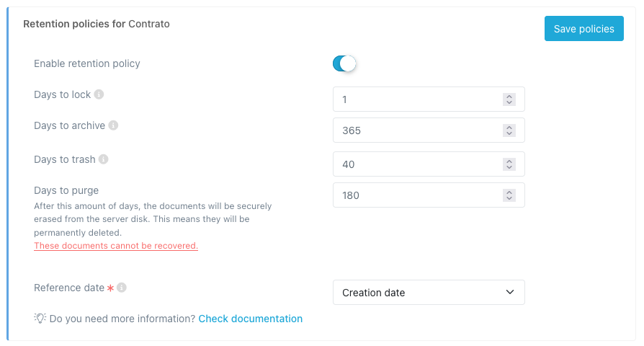Viewport: 644px width, 346px height.
Task: Open the Check documentation link
Action: [x=250, y=319]
